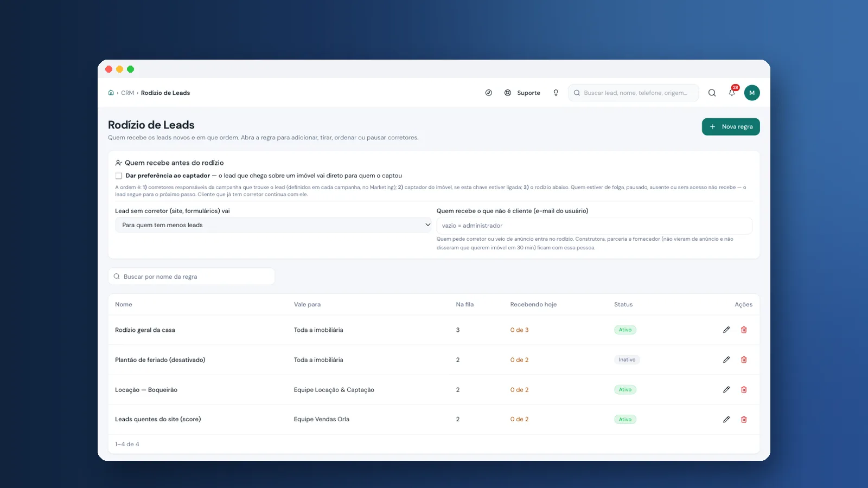Open user avatar M menu
This screenshot has height=488, width=868.
[752, 93]
